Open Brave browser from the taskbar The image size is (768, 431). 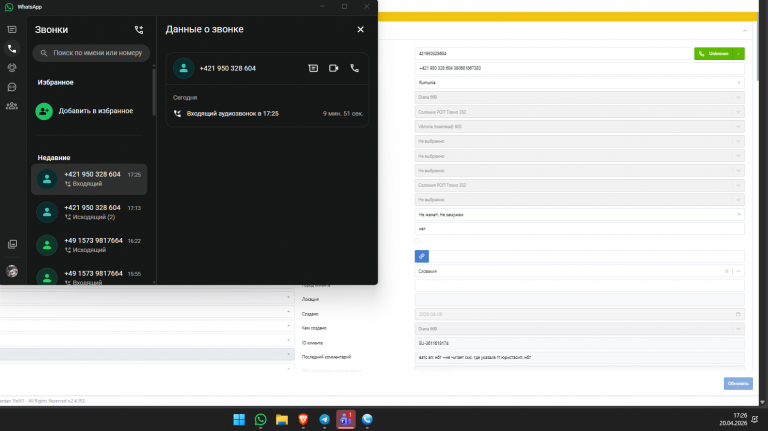303,420
